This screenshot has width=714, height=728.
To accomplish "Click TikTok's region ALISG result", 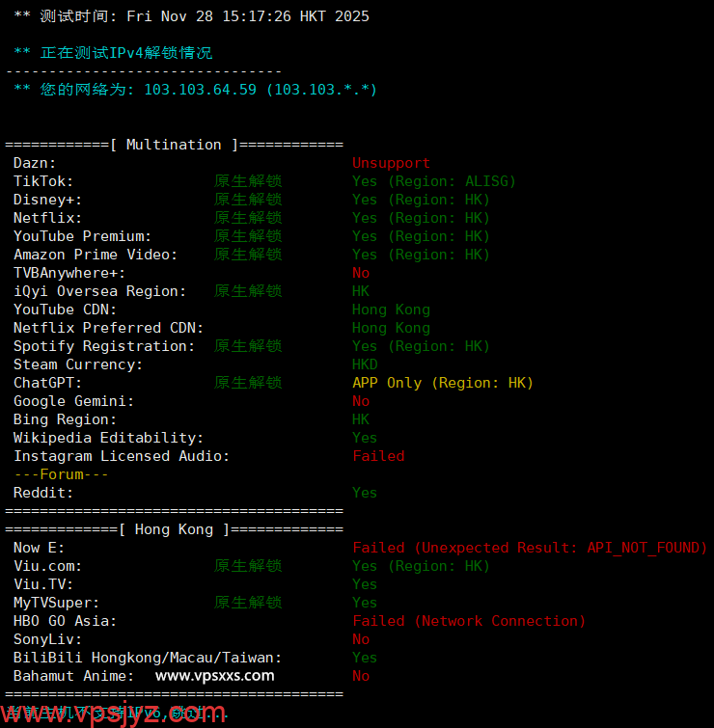I will (x=433, y=181).
